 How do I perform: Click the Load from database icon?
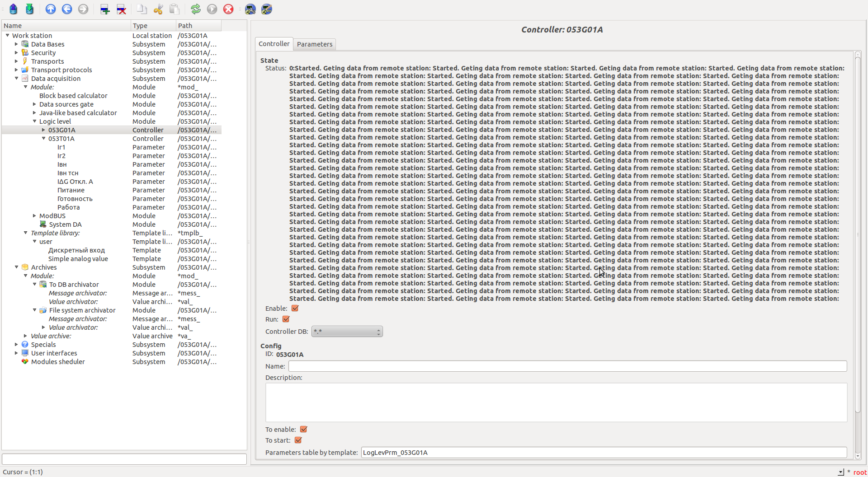point(14,9)
